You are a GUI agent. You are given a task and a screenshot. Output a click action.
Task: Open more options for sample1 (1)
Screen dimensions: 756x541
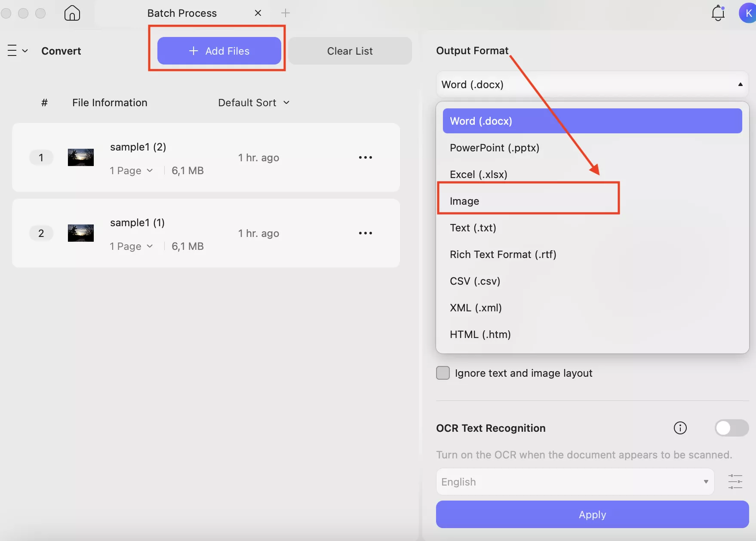coord(365,233)
